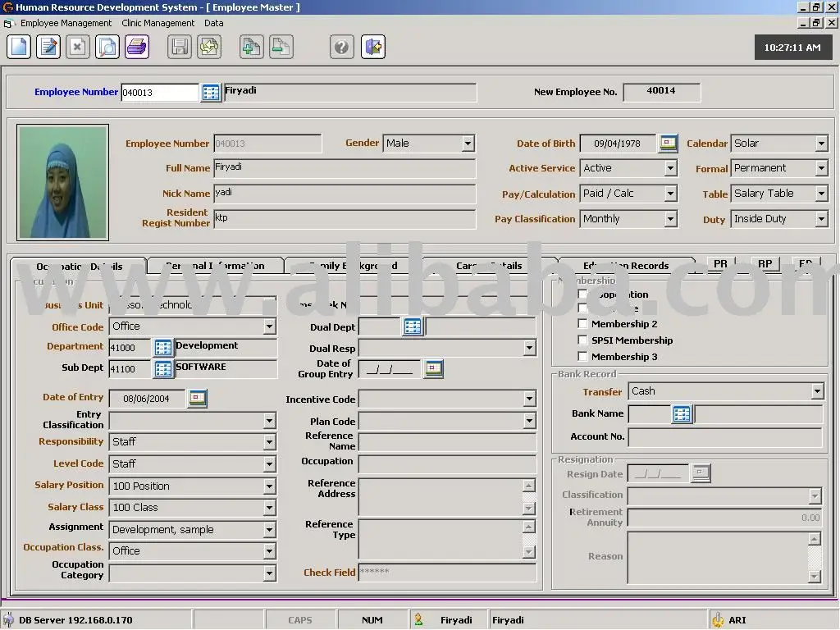The height and width of the screenshot is (630, 840).
Task: Click the Edit record pencil icon
Action: click(48, 47)
